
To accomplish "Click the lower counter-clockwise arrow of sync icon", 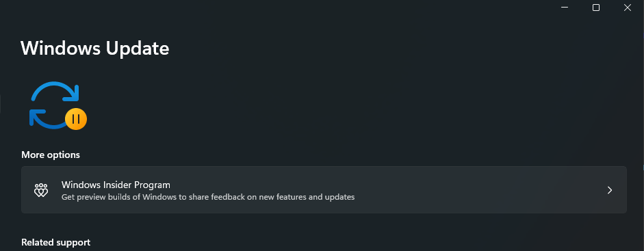I will pyautogui.click(x=47, y=119).
